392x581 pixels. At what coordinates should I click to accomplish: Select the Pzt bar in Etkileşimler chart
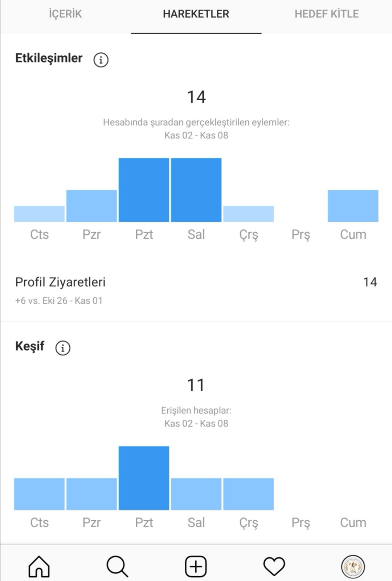tap(144, 190)
